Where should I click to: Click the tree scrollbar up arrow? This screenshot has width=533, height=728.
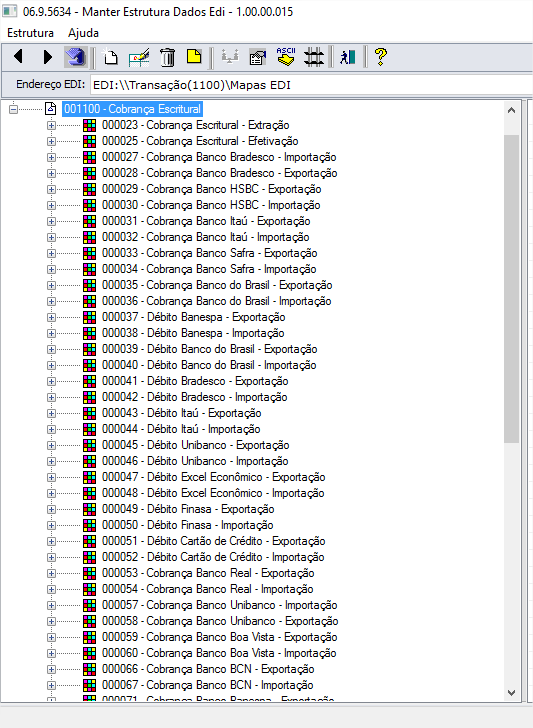511,110
